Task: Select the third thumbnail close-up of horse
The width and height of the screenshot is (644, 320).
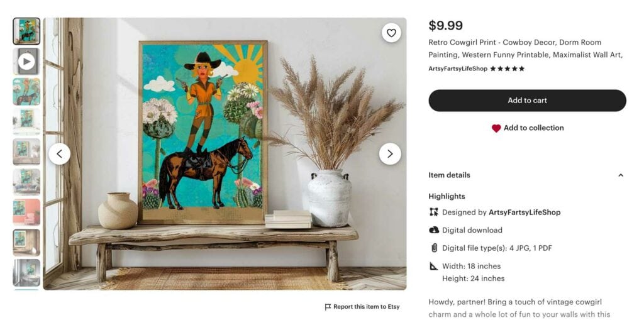Action: pos(26,92)
